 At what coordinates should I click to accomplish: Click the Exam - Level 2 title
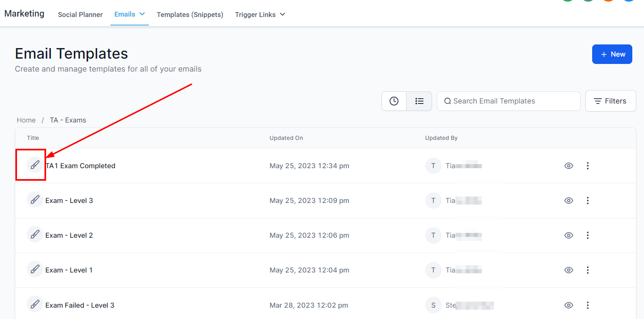[69, 235]
